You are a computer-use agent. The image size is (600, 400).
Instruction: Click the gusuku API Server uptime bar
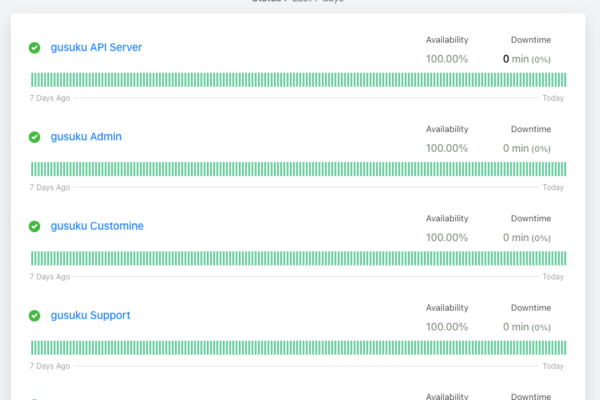298,80
